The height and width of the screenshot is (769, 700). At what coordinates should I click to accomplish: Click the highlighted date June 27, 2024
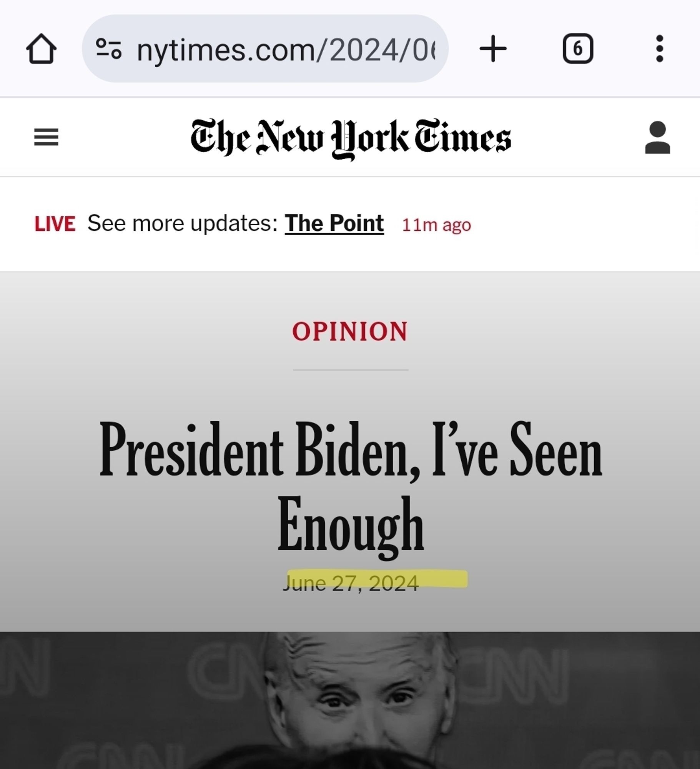(x=351, y=583)
